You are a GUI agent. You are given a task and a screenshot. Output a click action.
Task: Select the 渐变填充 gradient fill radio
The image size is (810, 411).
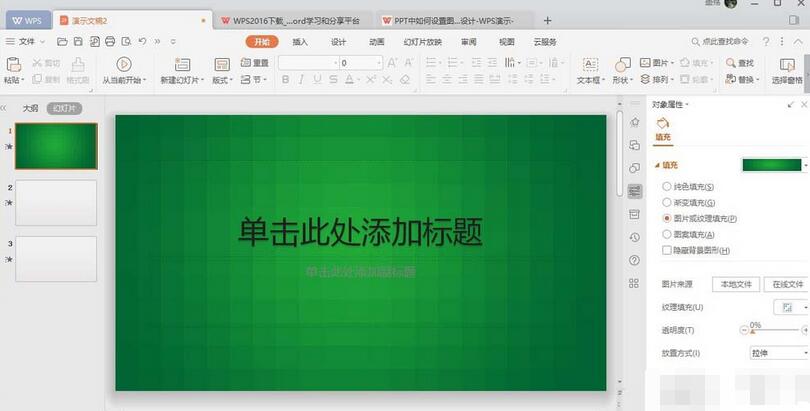coord(667,202)
